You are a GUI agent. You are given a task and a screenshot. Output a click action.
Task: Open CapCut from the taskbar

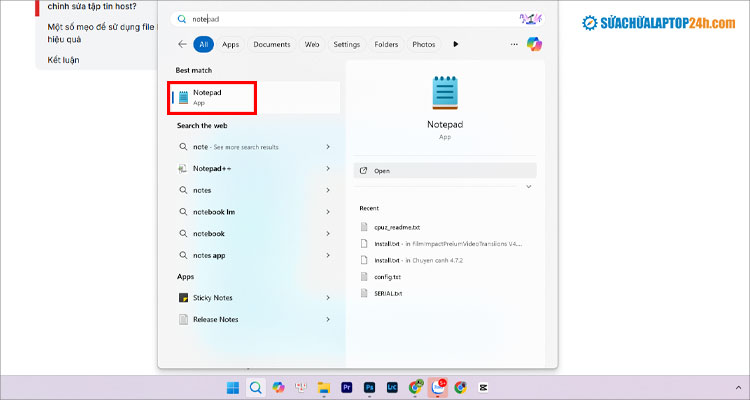pos(483,388)
